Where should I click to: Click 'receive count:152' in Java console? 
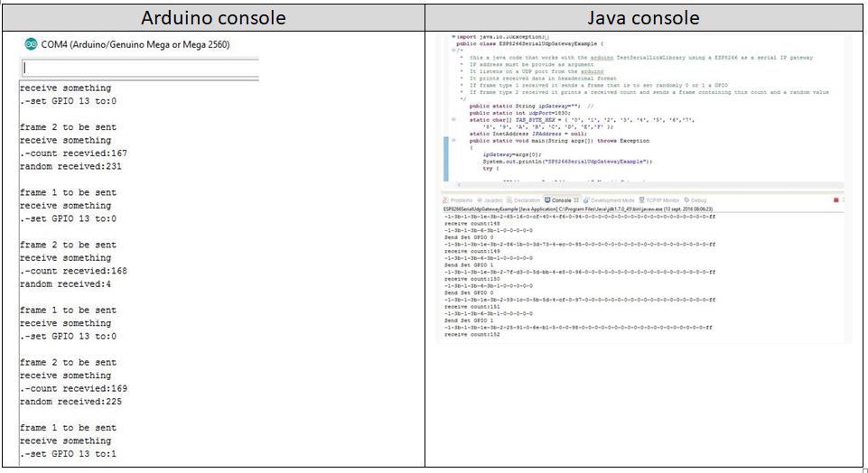[x=472, y=334]
